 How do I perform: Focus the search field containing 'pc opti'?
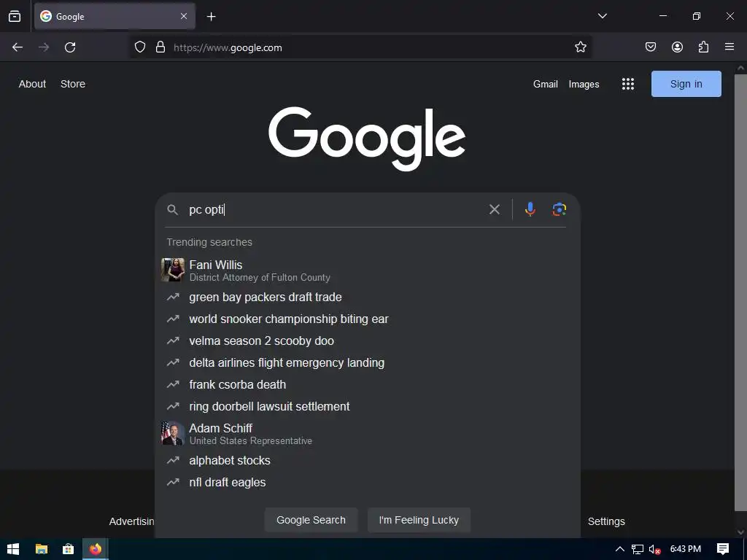pos(333,209)
